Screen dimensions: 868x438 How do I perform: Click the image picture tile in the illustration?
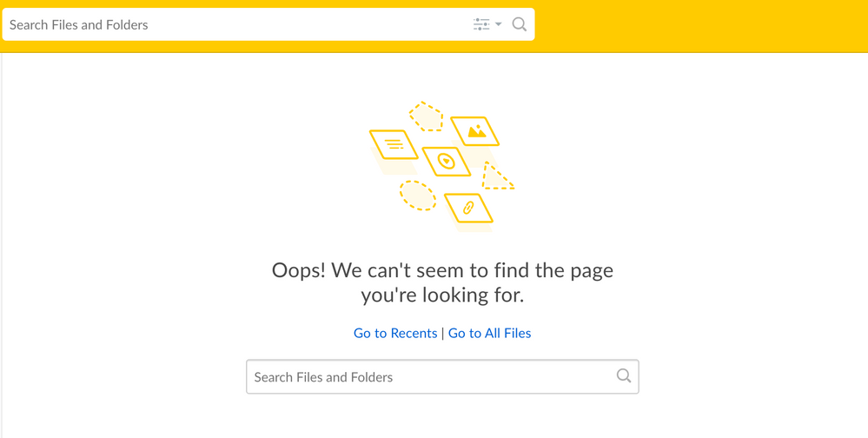pos(475,131)
